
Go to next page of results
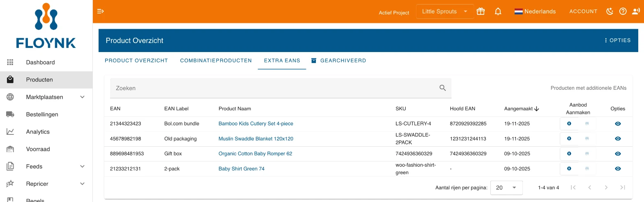click(606, 188)
